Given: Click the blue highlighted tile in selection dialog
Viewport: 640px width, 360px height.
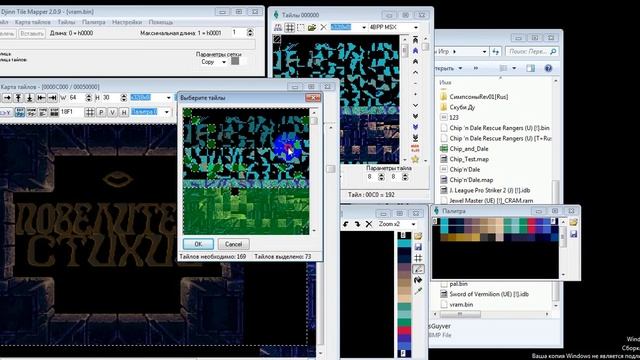Looking at the screenshot, I should tap(288, 147).
